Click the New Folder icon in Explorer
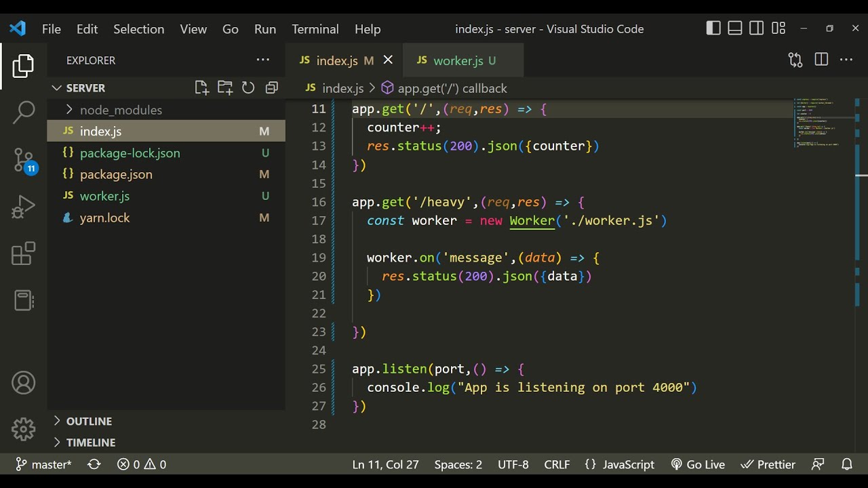Viewport: 868px width, 488px height. pyautogui.click(x=225, y=87)
